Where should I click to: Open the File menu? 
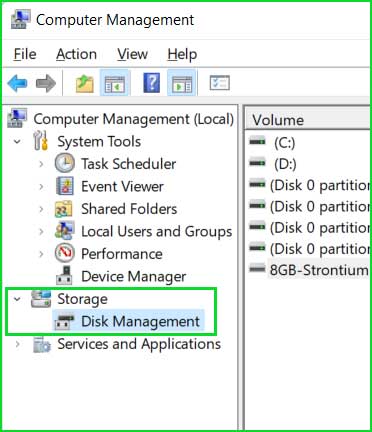[x=25, y=54]
